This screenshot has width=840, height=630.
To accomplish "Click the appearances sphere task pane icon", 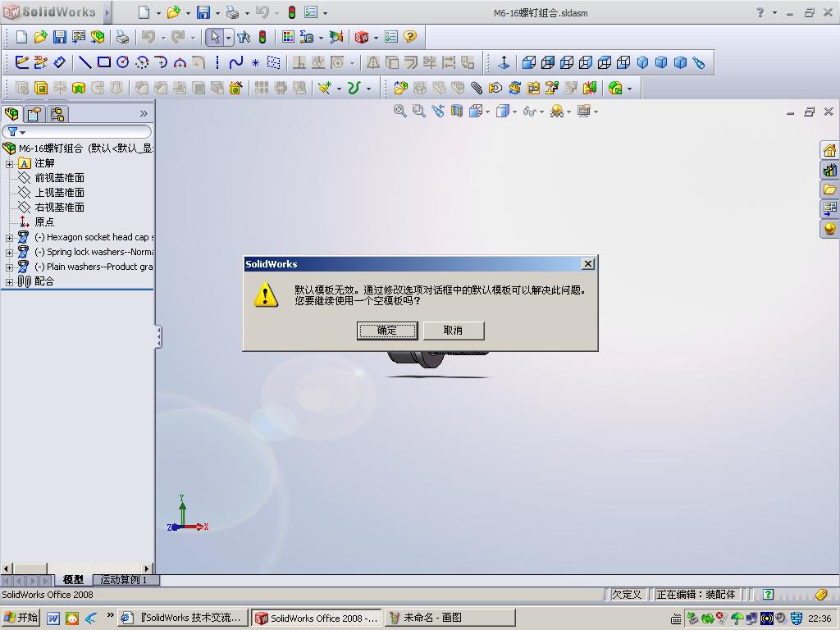I will coord(829,229).
